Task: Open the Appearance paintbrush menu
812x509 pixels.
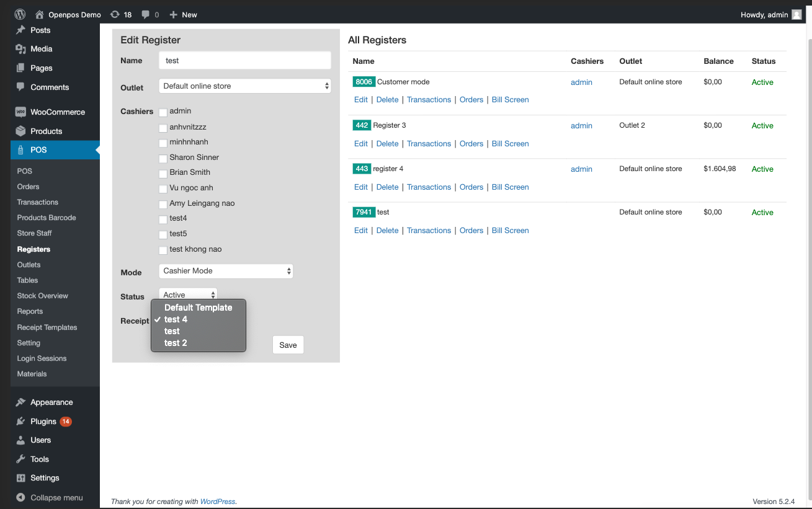Action: [x=20, y=402]
